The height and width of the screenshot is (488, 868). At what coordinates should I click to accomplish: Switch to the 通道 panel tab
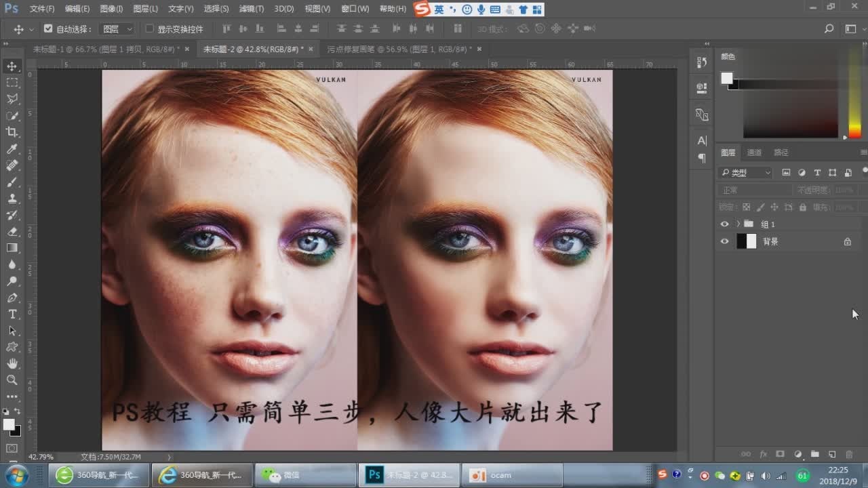[x=754, y=152]
